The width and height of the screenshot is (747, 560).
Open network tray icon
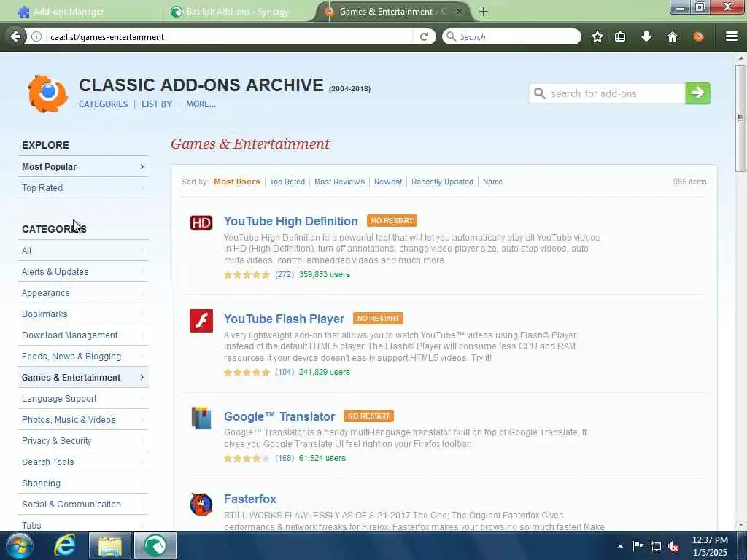pyautogui.click(x=656, y=546)
